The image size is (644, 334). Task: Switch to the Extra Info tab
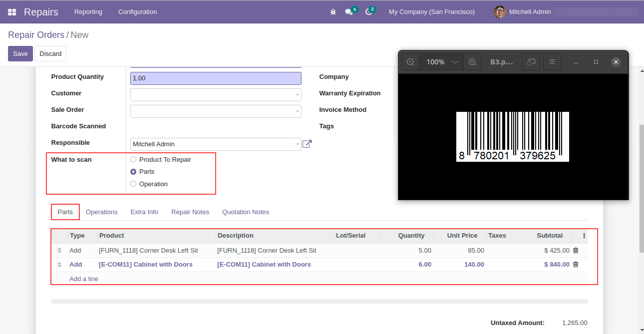[144, 212]
